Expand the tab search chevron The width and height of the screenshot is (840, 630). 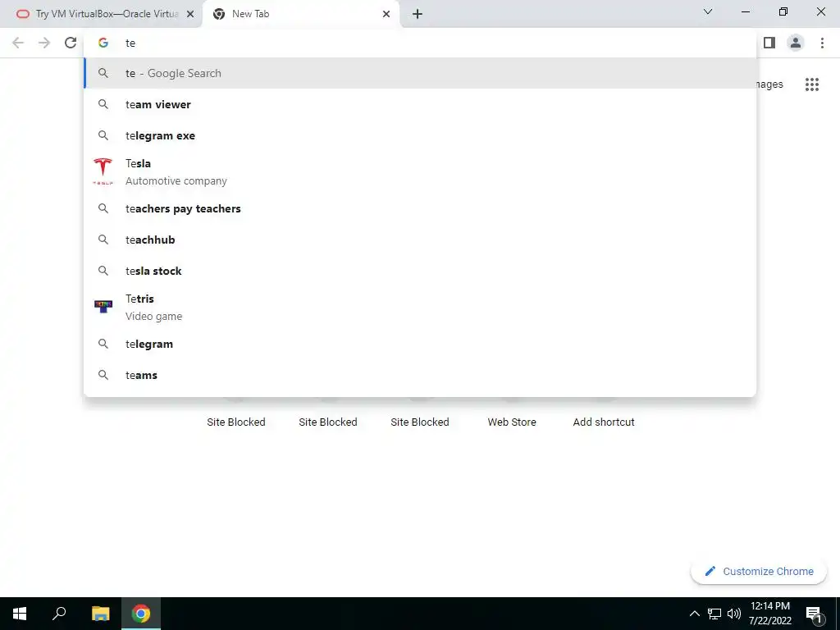708,11
